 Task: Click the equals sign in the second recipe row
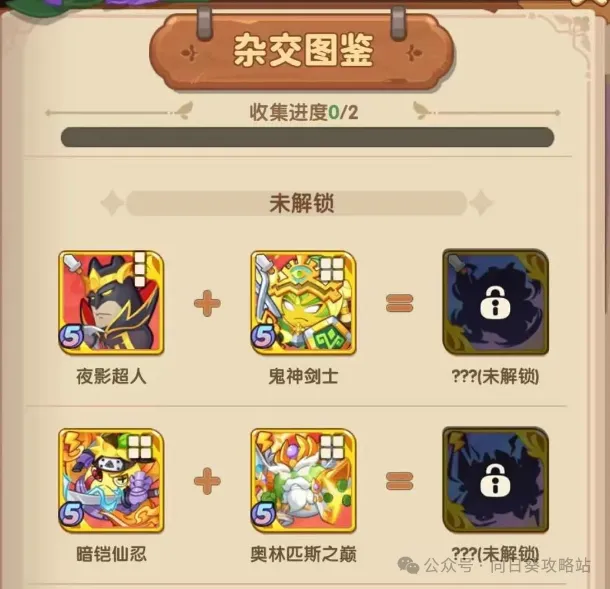(x=400, y=481)
